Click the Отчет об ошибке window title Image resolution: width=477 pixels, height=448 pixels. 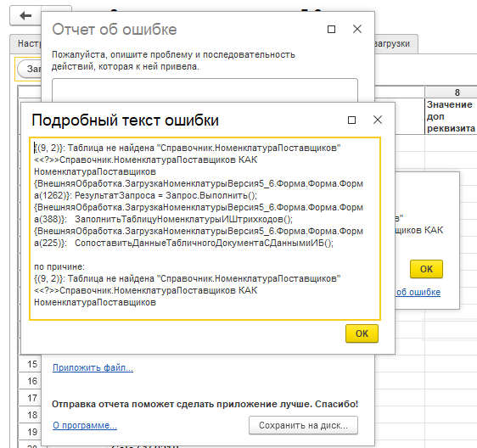pos(115,30)
